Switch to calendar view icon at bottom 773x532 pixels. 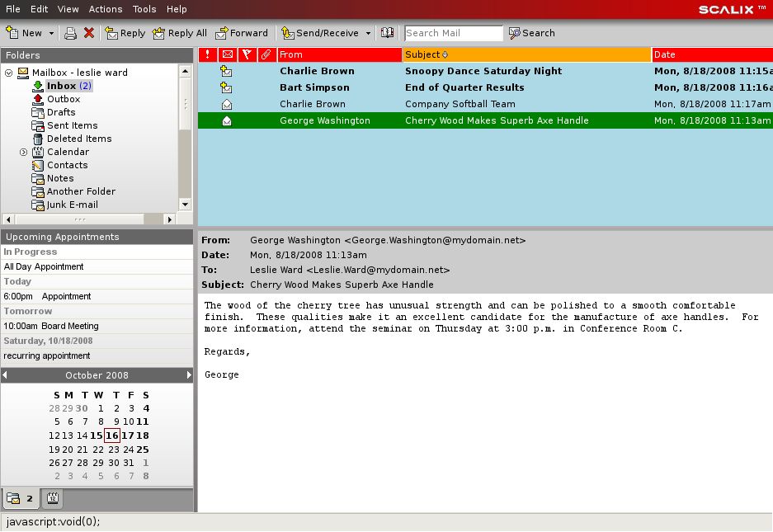(52, 498)
